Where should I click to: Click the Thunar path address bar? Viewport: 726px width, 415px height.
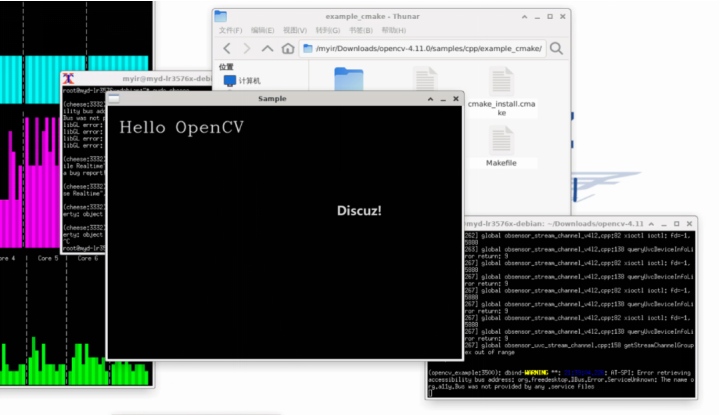pos(425,48)
